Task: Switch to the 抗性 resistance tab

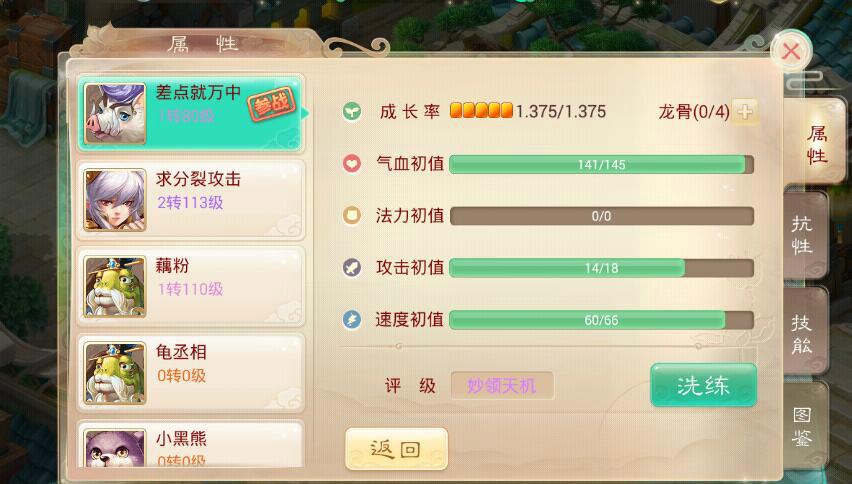Action: (x=803, y=235)
